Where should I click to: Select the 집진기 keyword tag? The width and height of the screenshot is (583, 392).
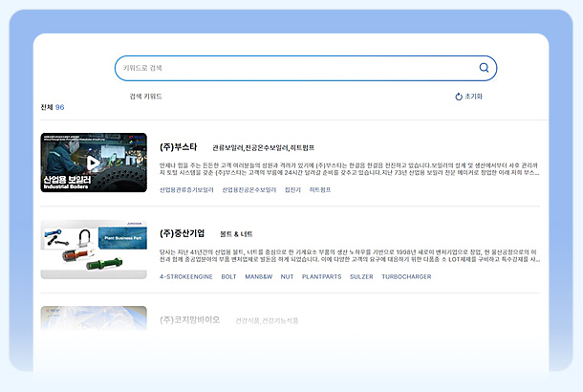(293, 190)
